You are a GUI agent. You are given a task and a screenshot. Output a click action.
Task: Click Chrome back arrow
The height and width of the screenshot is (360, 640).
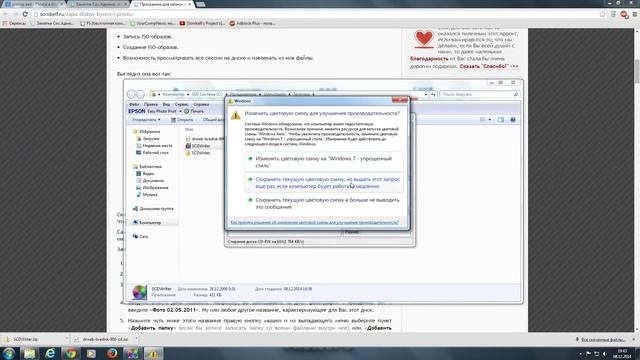click(6, 14)
